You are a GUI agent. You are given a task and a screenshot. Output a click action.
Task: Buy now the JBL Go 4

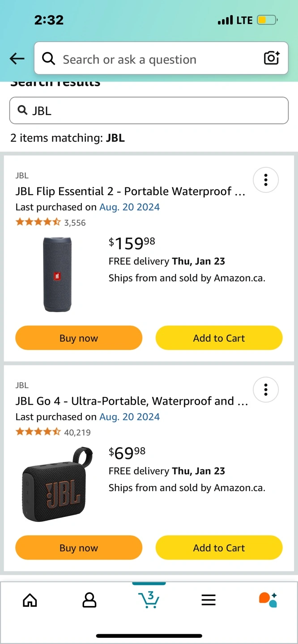[x=79, y=548]
